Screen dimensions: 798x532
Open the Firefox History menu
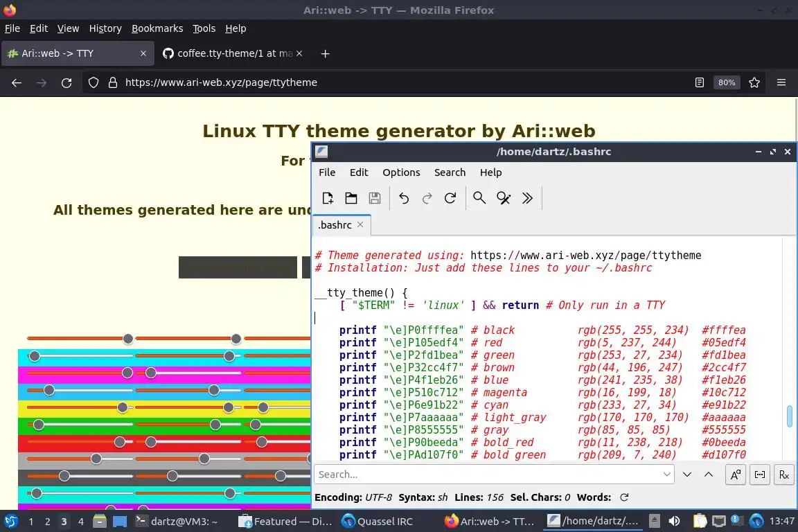tap(105, 28)
